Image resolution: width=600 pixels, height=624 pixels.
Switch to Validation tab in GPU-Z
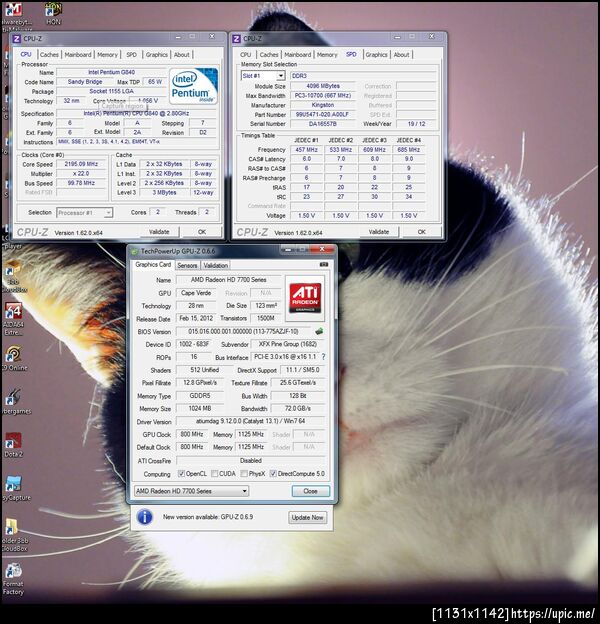coord(216,265)
